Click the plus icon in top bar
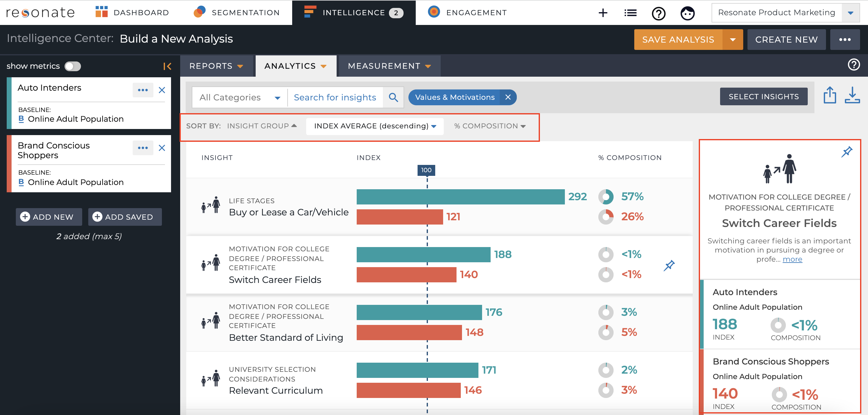Screen dimensions: 868x415 pos(603,13)
